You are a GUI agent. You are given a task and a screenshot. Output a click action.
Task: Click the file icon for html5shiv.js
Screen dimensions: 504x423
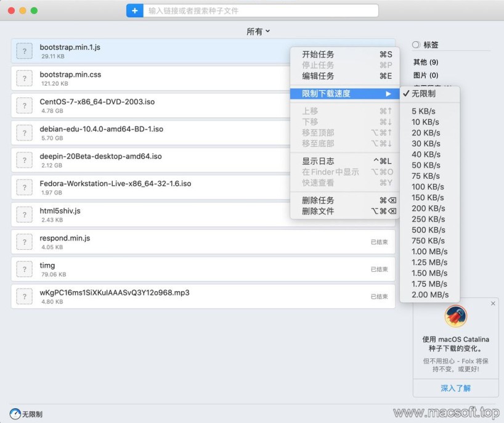pos(24,215)
